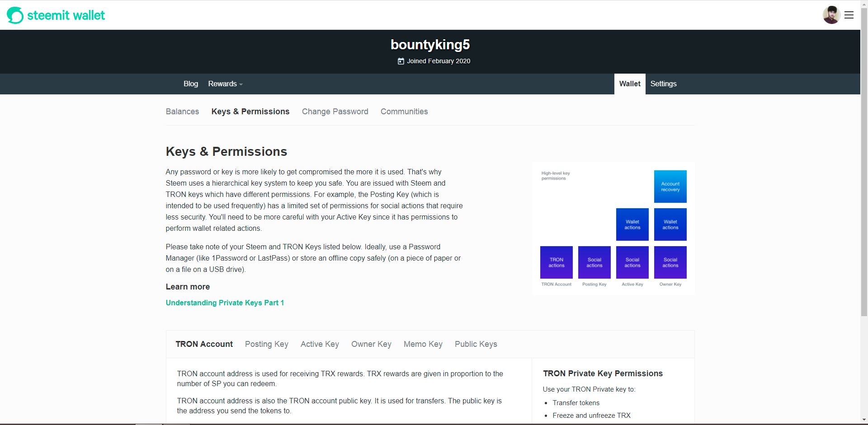Open the Change Password tab
868x425 pixels.
tap(335, 112)
